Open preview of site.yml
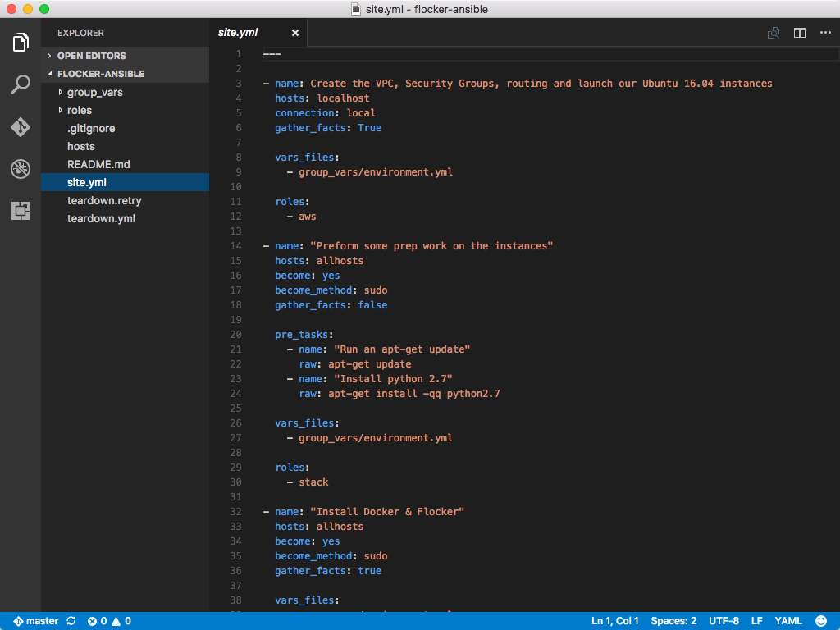 coord(772,33)
